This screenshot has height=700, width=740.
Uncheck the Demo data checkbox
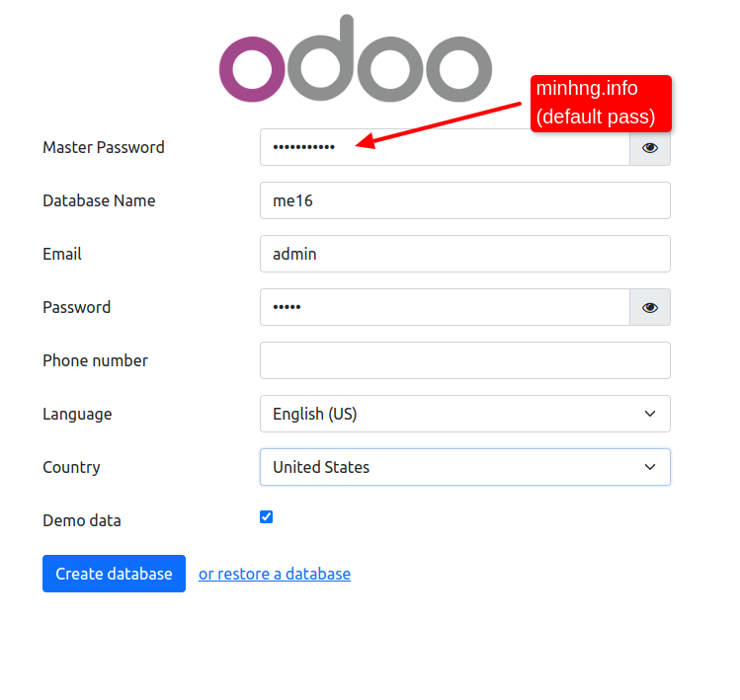pyautogui.click(x=266, y=517)
